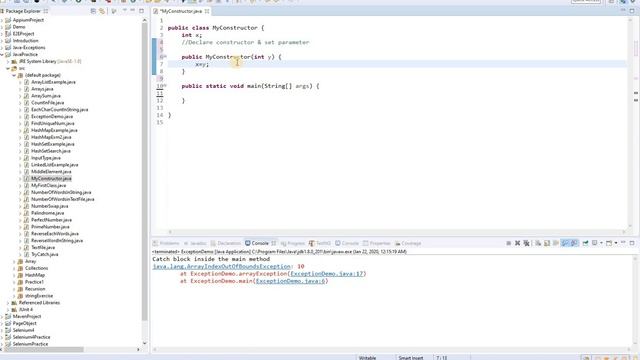Select MyConstructor.java in Package Explorer
Viewport: 640px width, 360px height.
pos(51,178)
